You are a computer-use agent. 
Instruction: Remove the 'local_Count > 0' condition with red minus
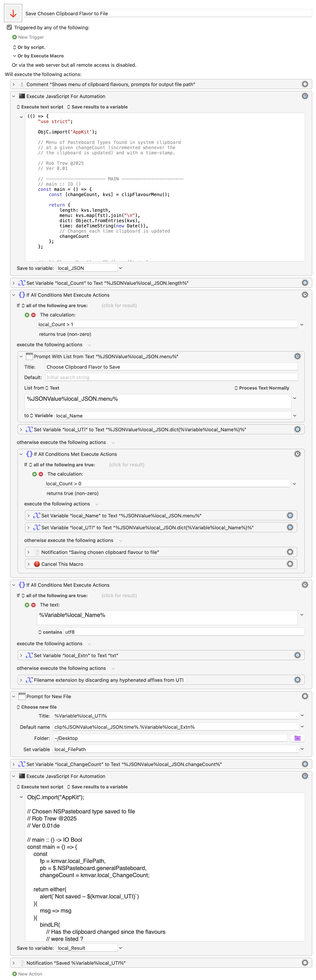point(41,474)
